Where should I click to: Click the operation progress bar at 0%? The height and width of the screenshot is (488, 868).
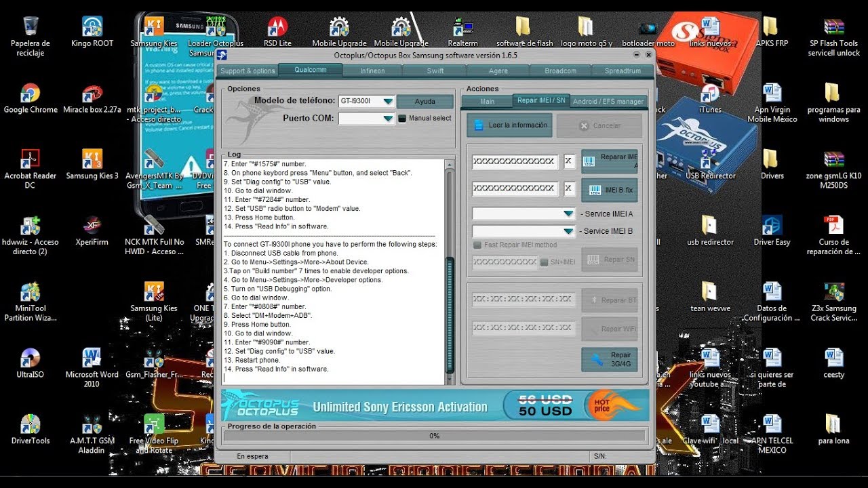coord(434,436)
